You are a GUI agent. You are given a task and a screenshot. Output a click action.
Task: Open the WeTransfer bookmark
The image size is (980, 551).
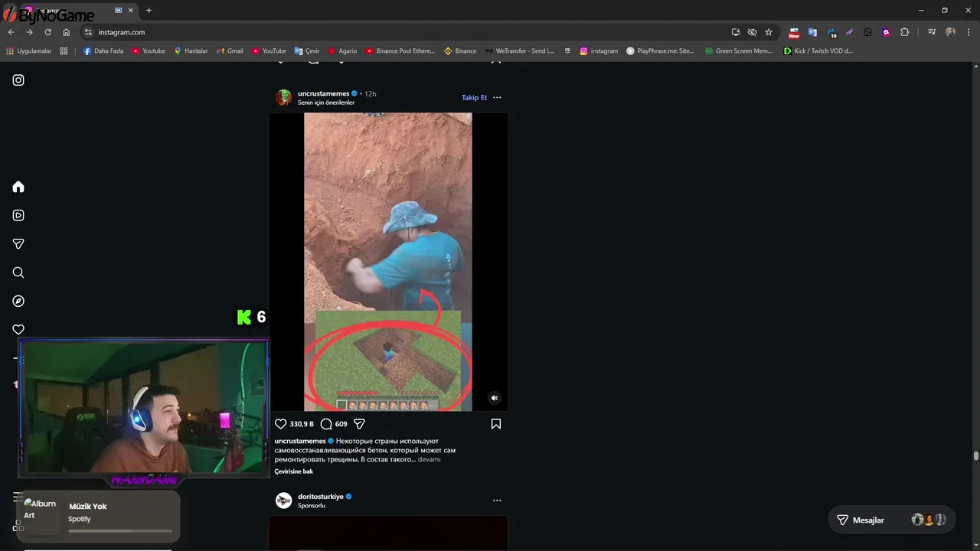click(x=520, y=51)
